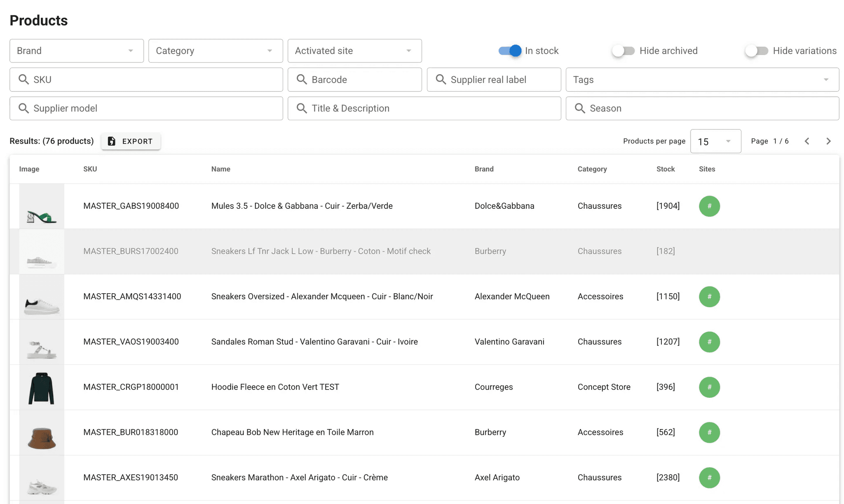This screenshot has height=504, width=844.
Task: Click the site badge for Valentino Garavani sandals
Action: [709, 342]
